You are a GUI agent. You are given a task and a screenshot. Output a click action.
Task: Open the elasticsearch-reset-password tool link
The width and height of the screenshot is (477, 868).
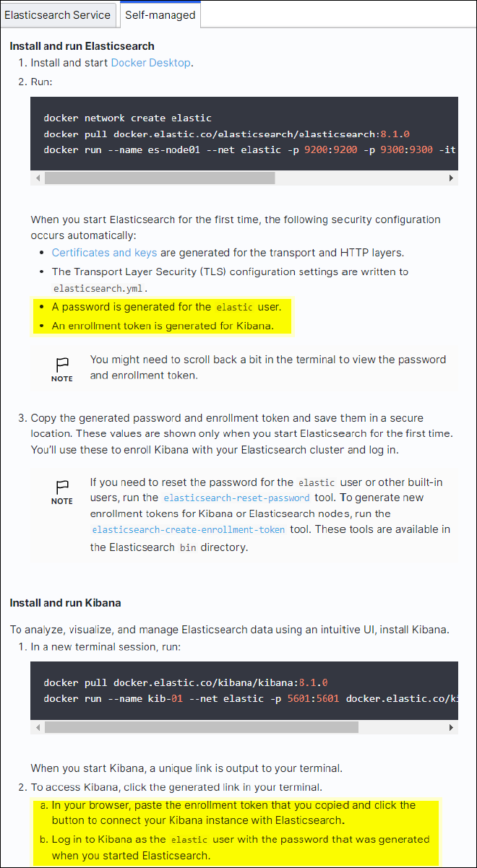(236, 498)
